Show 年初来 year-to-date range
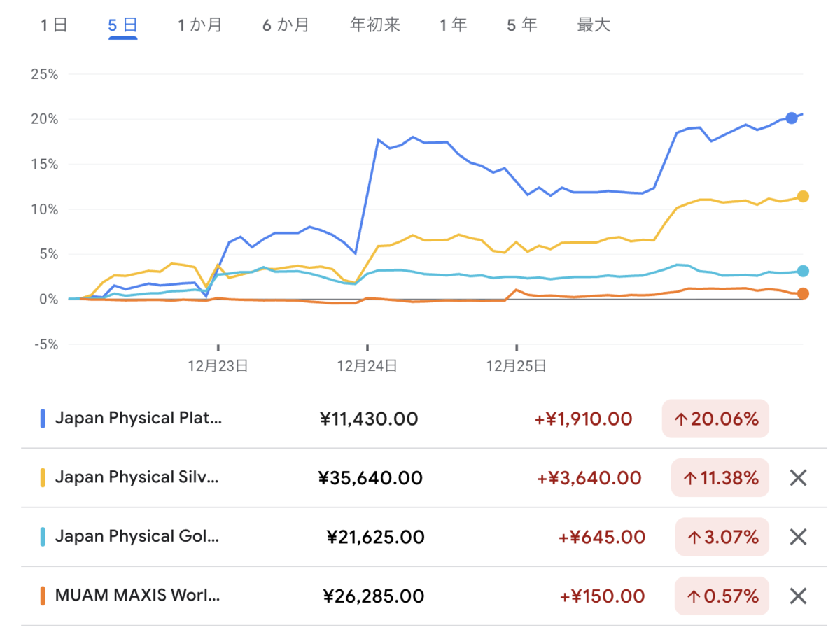The image size is (840, 637). (x=374, y=25)
